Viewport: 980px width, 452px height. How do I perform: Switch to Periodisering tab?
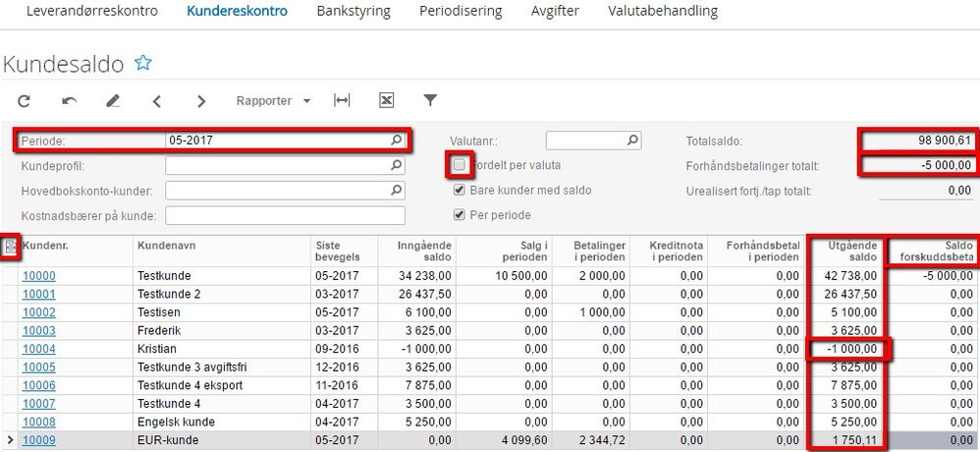461,11
